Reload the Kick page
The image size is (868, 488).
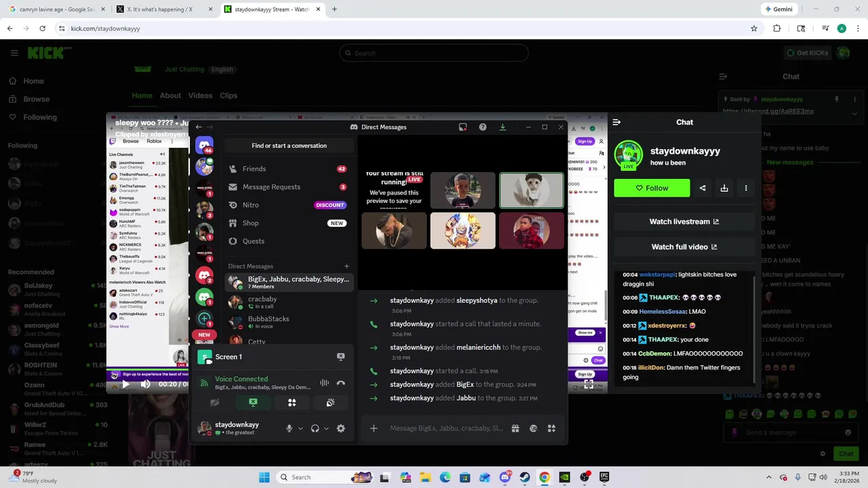pyautogui.click(x=42, y=28)
